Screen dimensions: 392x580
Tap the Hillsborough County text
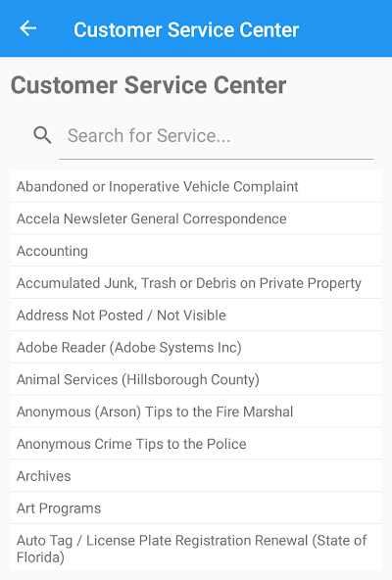coord(190,380)
